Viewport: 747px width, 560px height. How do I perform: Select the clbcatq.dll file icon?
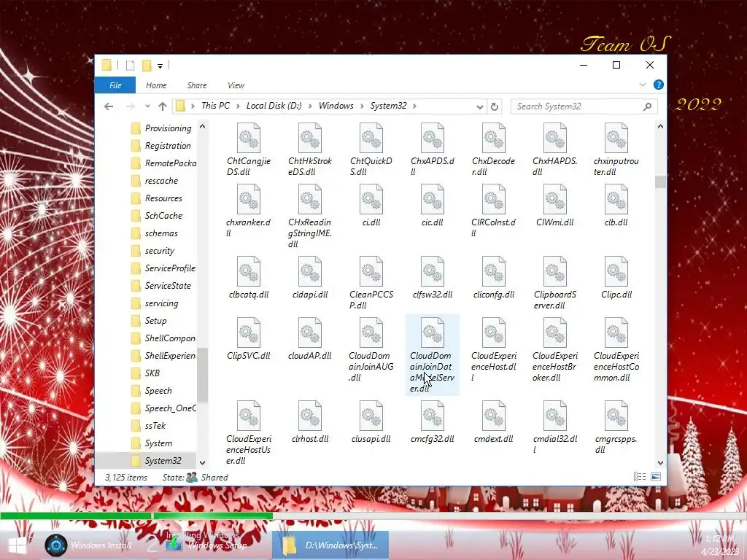(249, 271)
